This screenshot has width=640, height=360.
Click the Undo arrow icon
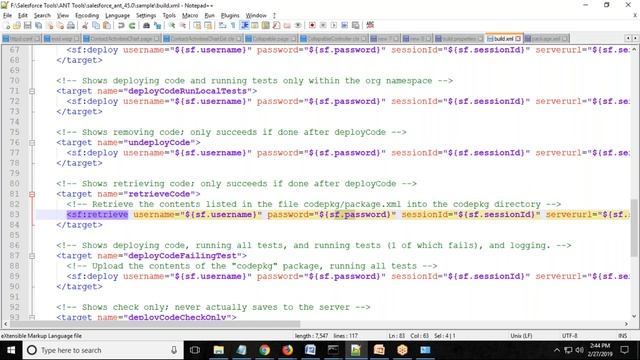(x=121, y=25)
